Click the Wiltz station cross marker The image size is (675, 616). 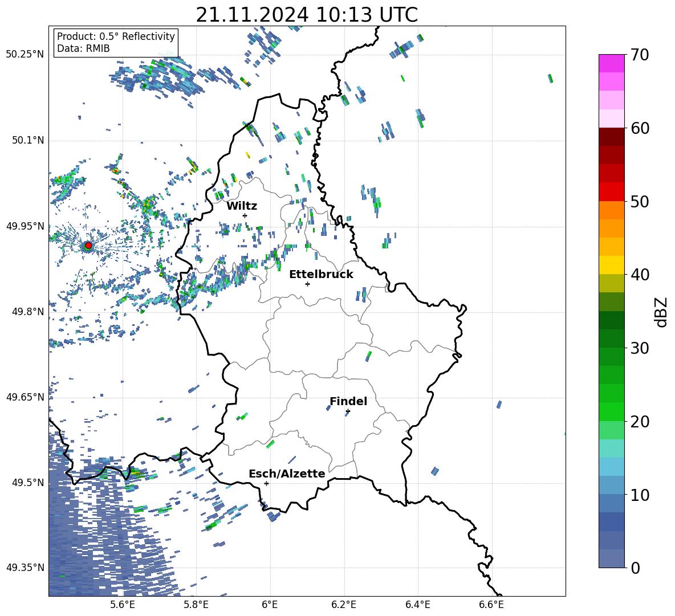click(245, 215)
